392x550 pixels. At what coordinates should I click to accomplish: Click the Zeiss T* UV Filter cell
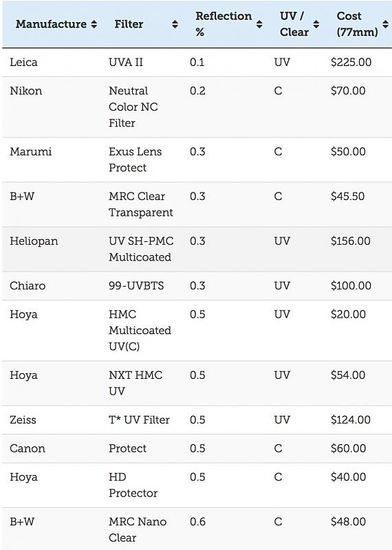[139, 419]
